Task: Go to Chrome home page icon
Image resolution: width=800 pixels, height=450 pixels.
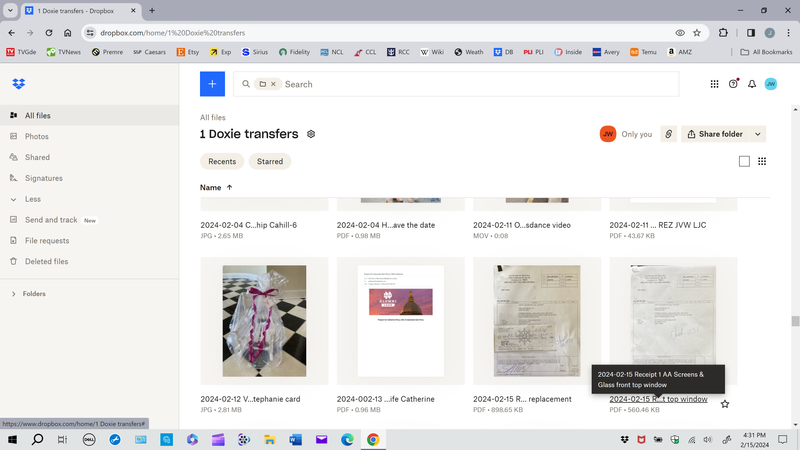Action: tap(67, 33)
